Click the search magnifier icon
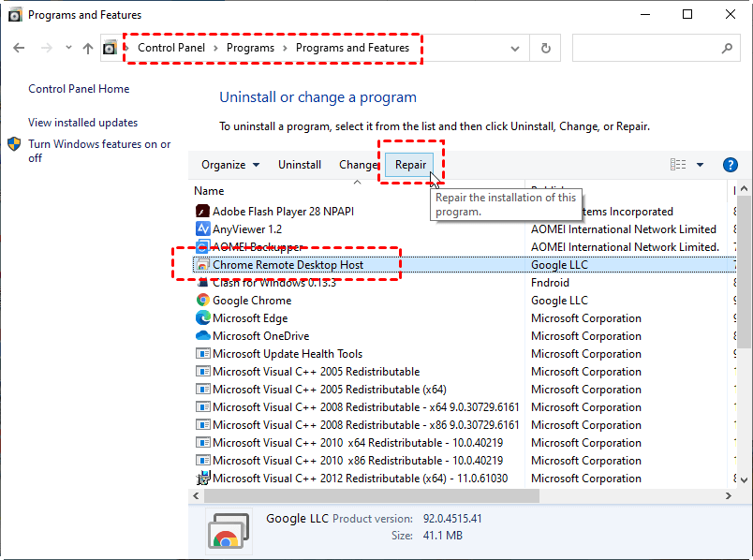Screen dimensions: 753x560 point(727,48)
